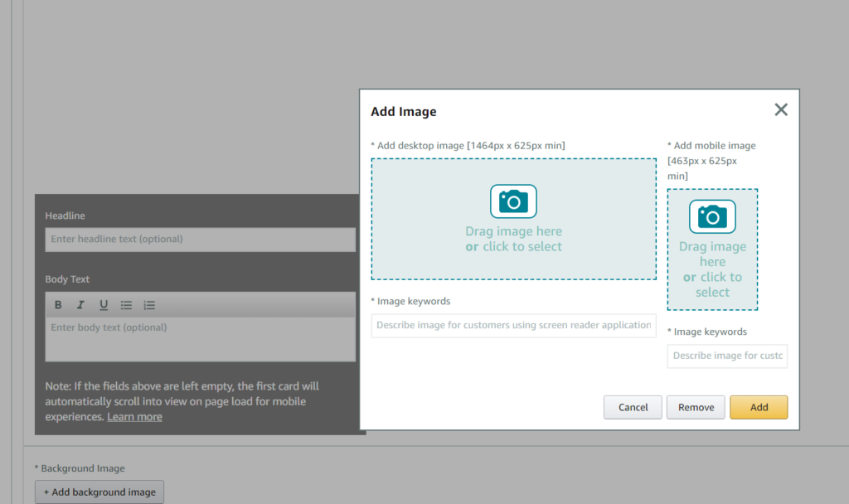Close the Add Image dialog with X
The image size is (849, 504).
click(780, 109)
